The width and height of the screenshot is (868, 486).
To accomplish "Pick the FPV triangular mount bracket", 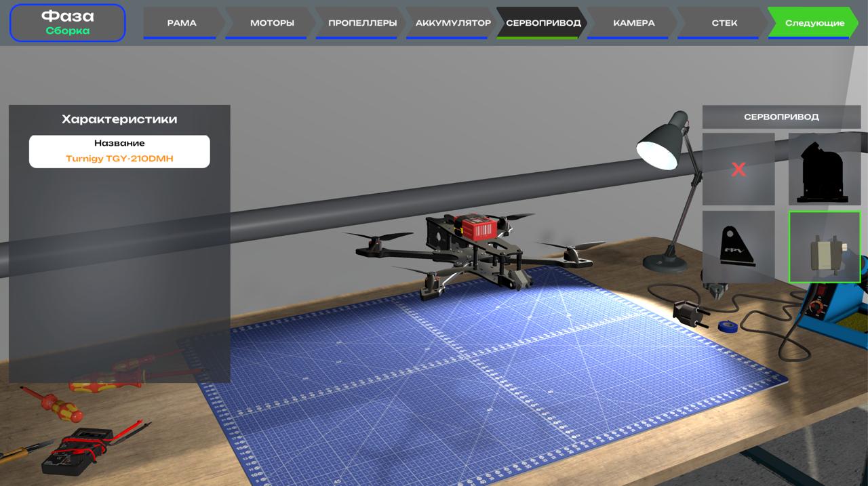I will click(738, 247).
